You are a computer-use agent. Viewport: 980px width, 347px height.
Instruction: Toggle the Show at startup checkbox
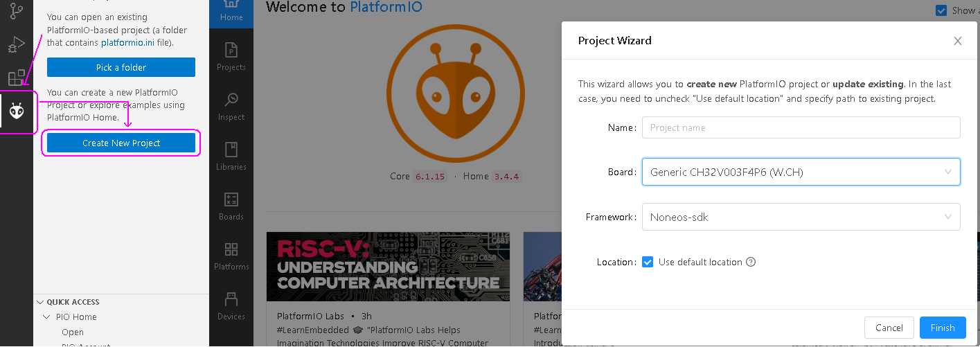(x=941, y=10)
